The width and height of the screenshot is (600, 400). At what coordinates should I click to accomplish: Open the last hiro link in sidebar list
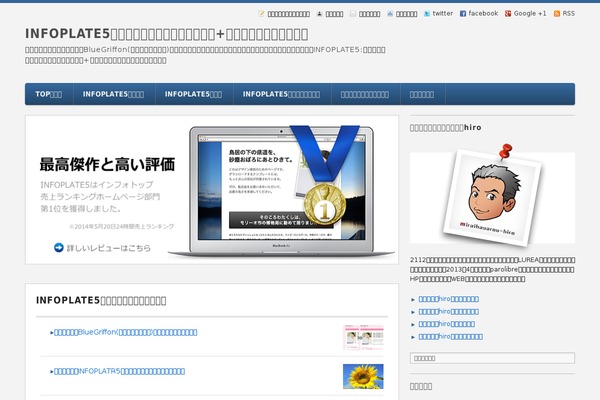point(450,336)
